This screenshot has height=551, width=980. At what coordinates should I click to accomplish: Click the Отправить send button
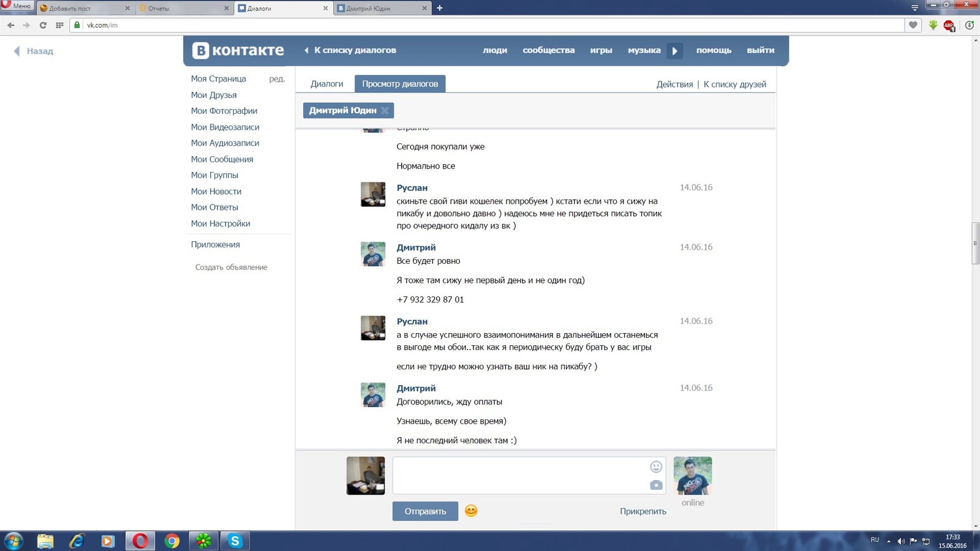(425, 511)
